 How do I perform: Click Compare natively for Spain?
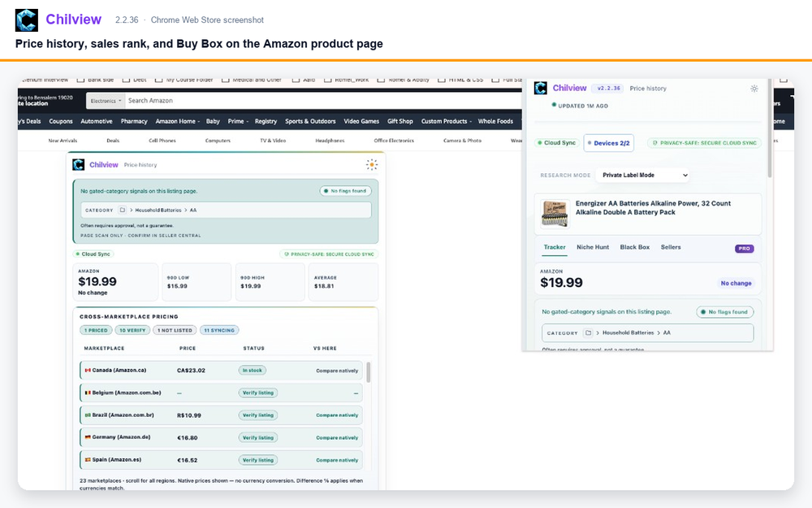coord(337,460)
